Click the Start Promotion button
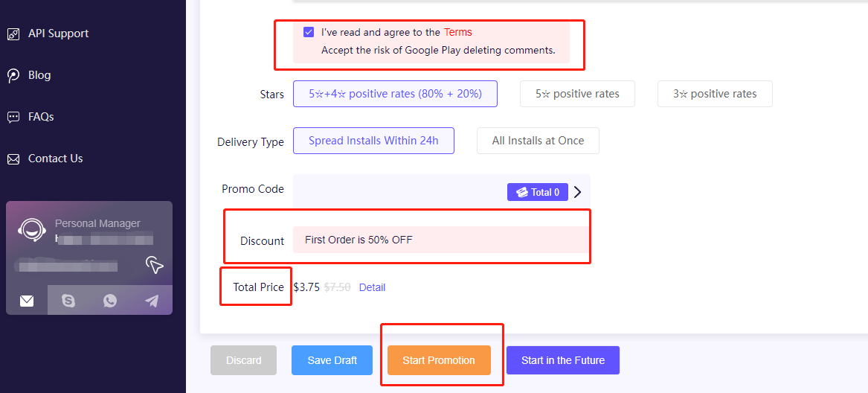 tap(439, 360)
